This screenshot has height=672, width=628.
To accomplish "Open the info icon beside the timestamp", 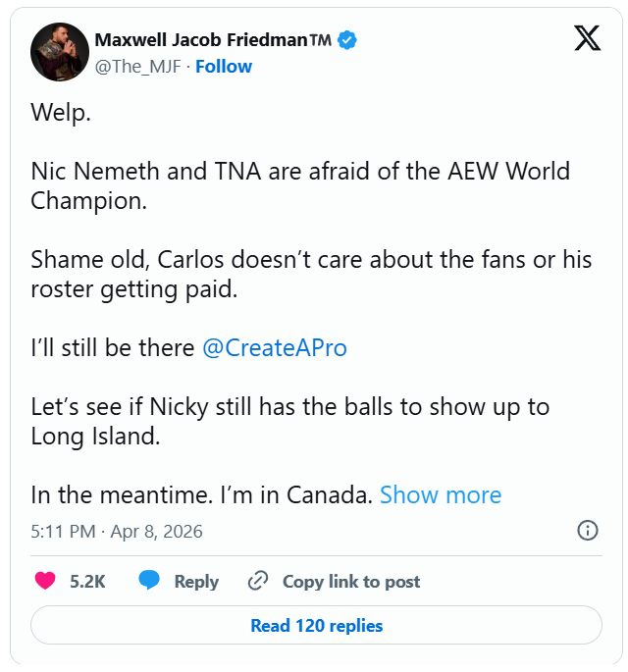I will click(x=587, y=531).
